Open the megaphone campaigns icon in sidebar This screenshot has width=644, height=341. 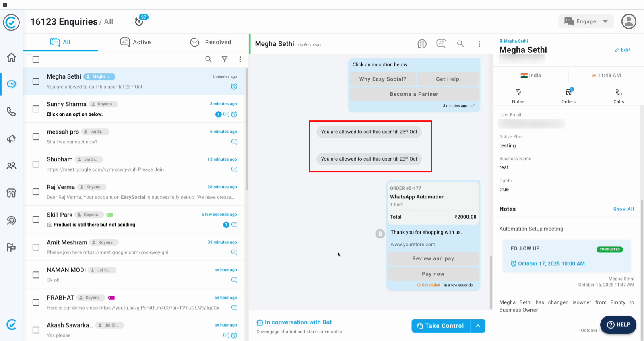(11, 139)
